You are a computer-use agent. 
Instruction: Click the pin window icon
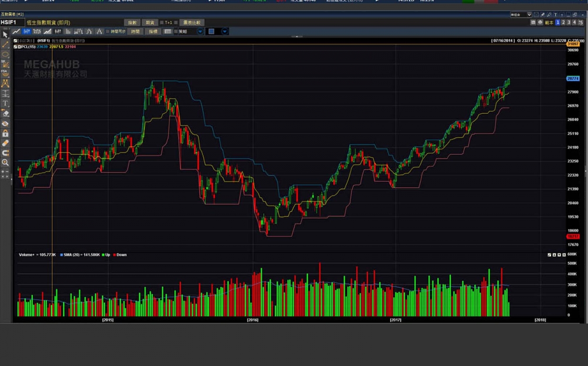[543, 15]
